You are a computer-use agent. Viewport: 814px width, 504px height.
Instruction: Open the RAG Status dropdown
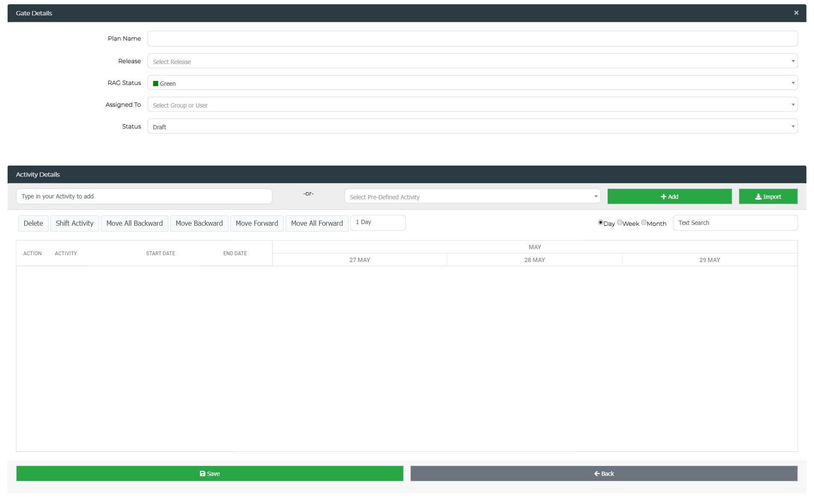(472, 83)
